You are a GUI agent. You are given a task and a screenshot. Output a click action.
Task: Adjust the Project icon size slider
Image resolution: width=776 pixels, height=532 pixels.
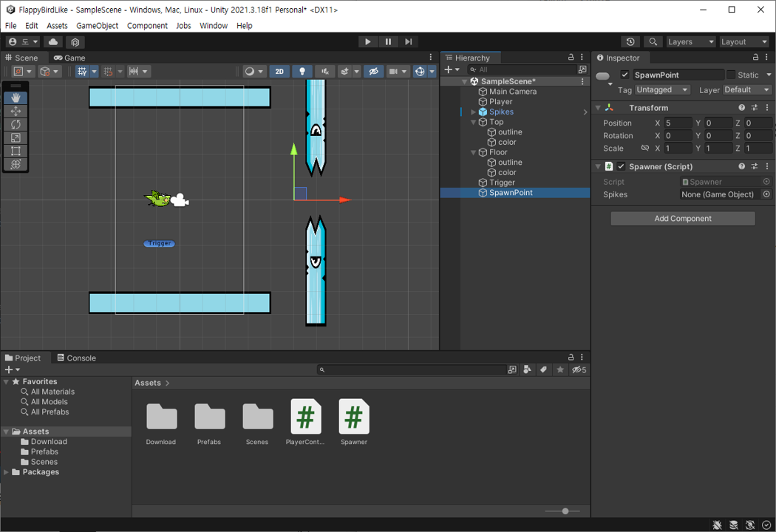click(565, 511)
